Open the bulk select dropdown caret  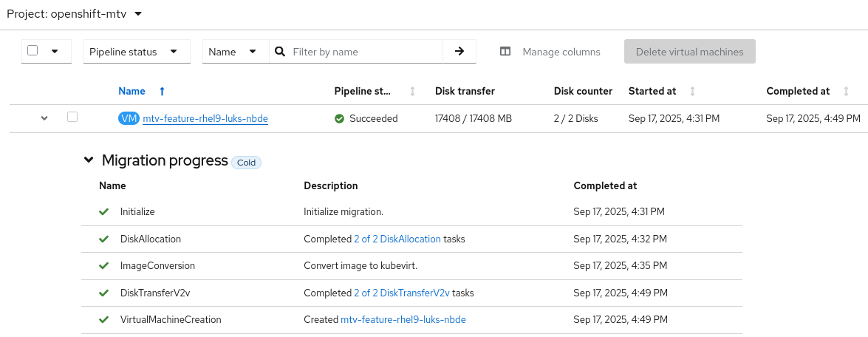[x=55, y=52]
